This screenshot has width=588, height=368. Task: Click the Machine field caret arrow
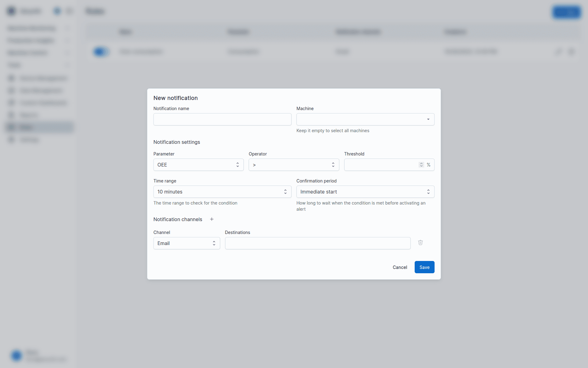[x=428, y=119]
